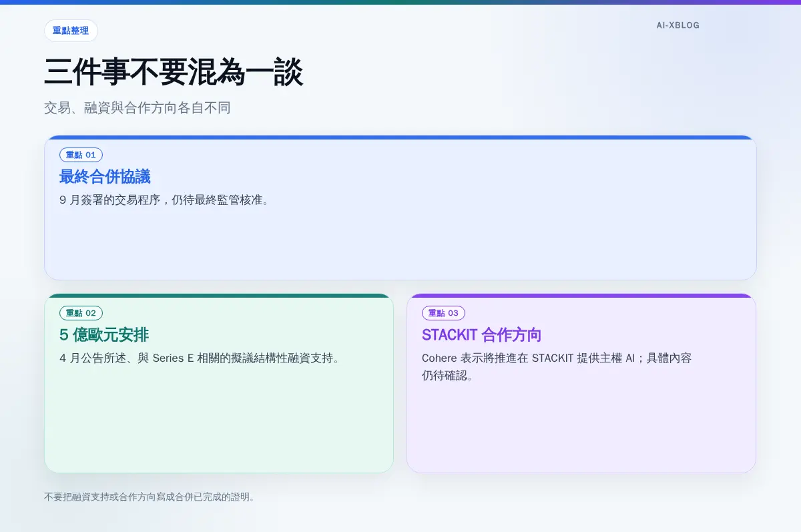Click the AI-XBLOG label

point(678,25)
